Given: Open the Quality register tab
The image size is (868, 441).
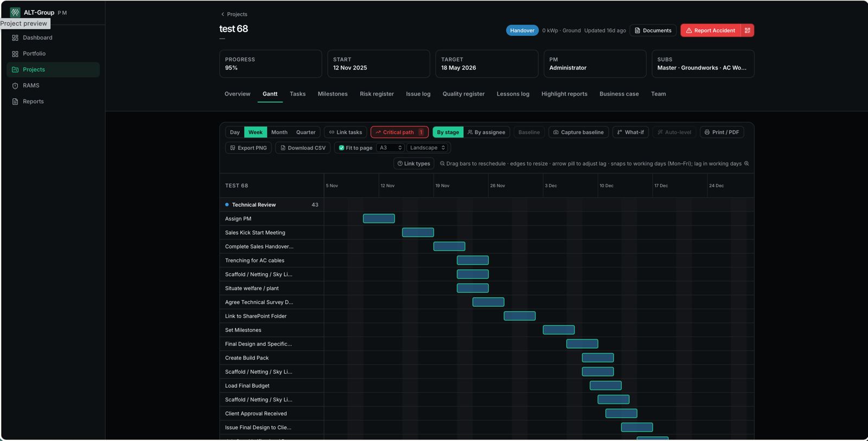Looking at the screenshot, I should pyautogui.click(x=463, y=94).
